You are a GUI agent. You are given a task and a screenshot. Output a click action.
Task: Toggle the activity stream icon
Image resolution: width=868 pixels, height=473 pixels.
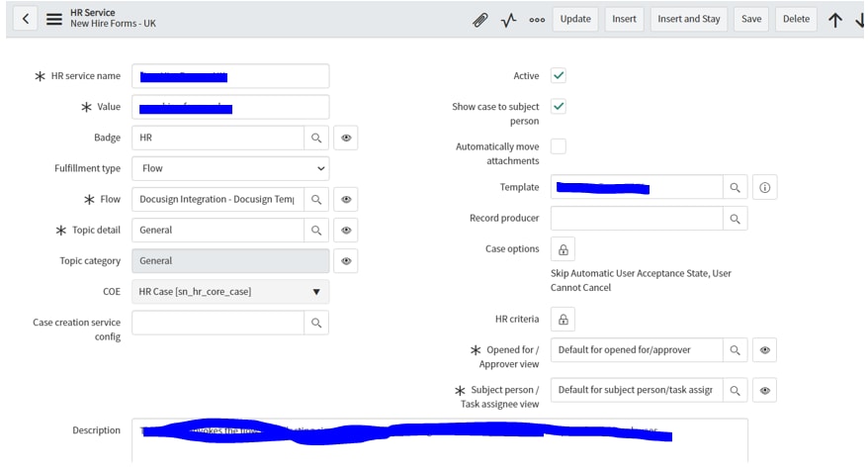point(509,20)
